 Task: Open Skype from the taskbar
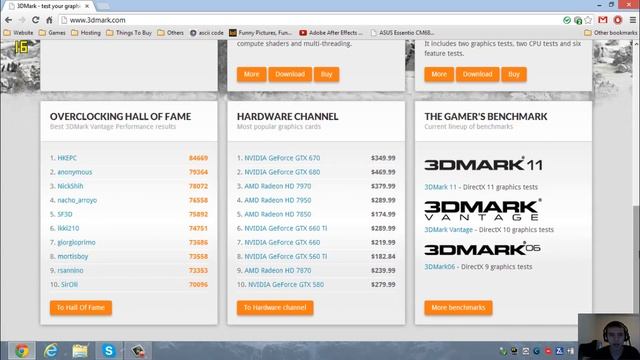(109, 351)
